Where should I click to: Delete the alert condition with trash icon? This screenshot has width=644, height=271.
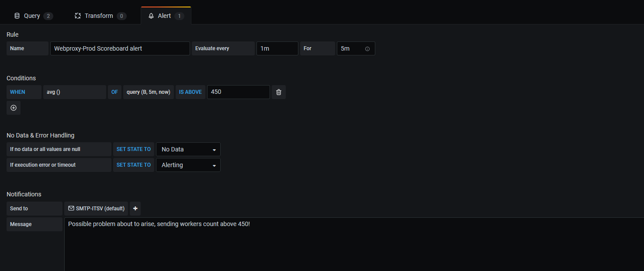pos(278,92)
